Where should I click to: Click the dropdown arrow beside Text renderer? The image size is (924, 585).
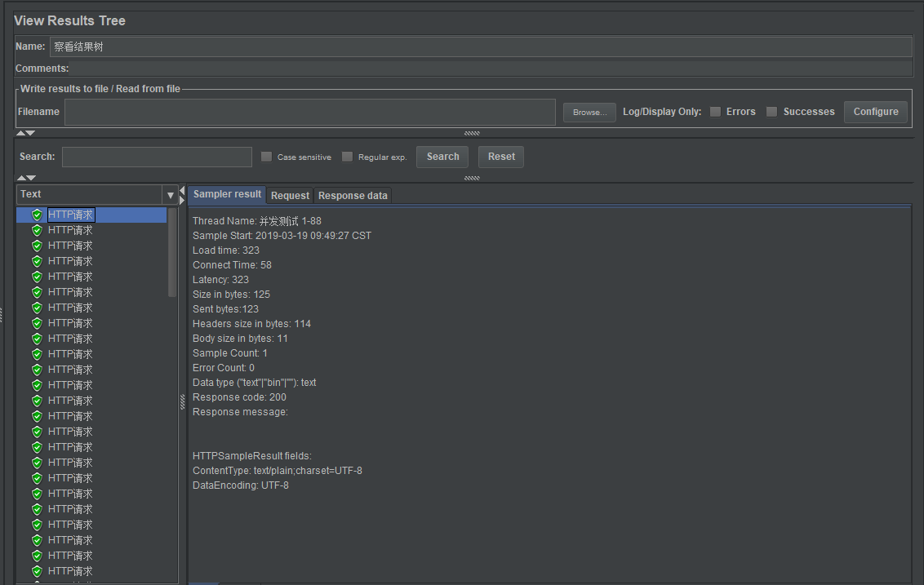pos(171,195)
